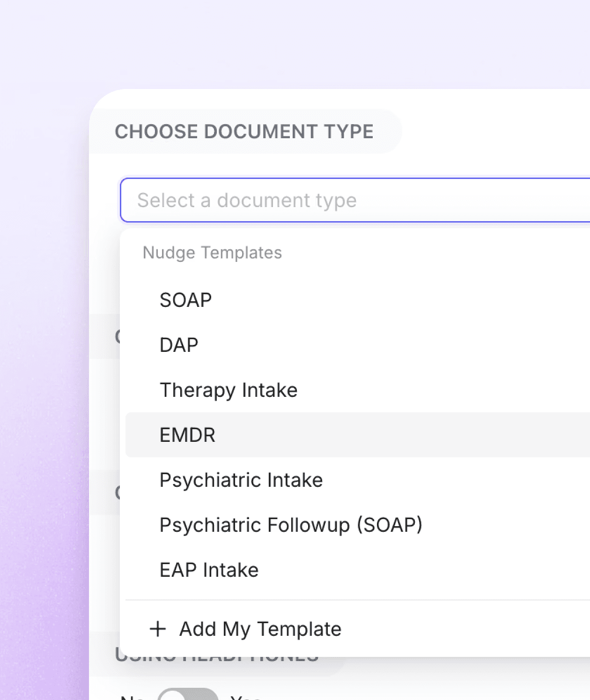Click the plus icon beside Add My Template
Viewport: 590px width, 700px height.
[158, 629]
